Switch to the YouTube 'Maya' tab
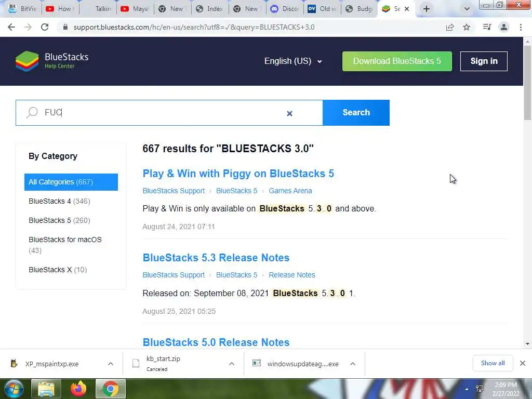The width and height of the screenshot is (532, 399). click(x=135, y=9)
